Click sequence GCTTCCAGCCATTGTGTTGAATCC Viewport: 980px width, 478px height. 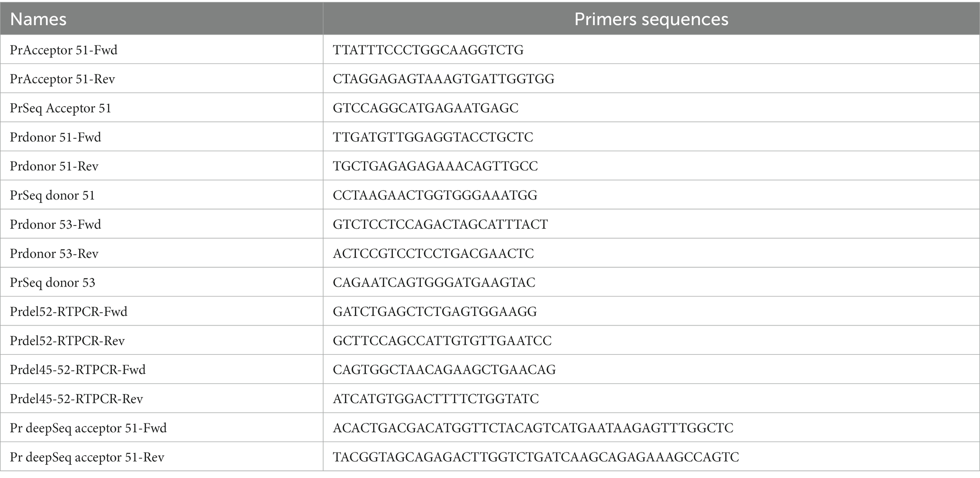[x=442, y=341]
